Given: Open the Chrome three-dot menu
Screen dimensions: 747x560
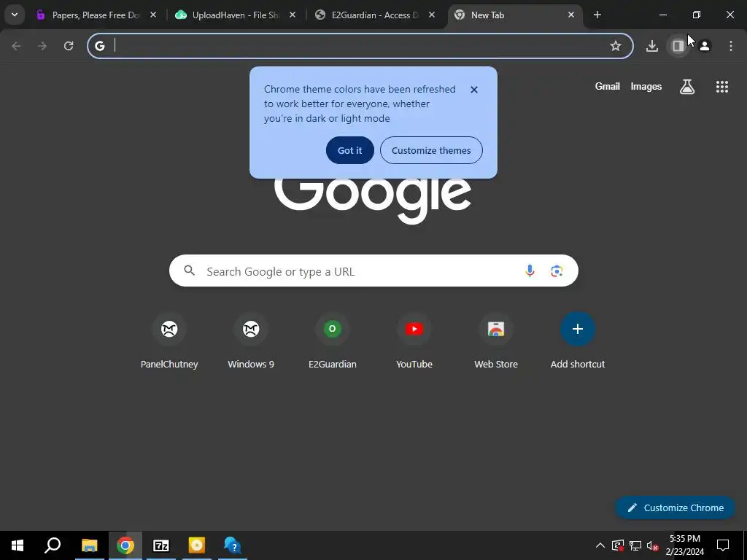Looking at the screenshot, I should [x=731, y=46].
